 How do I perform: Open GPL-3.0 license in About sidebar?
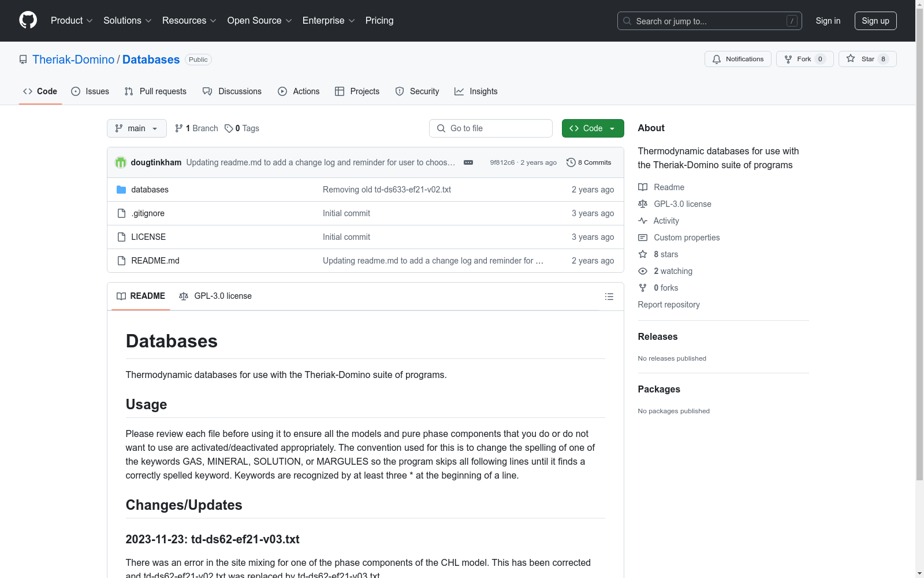click(x=682, y=204)
